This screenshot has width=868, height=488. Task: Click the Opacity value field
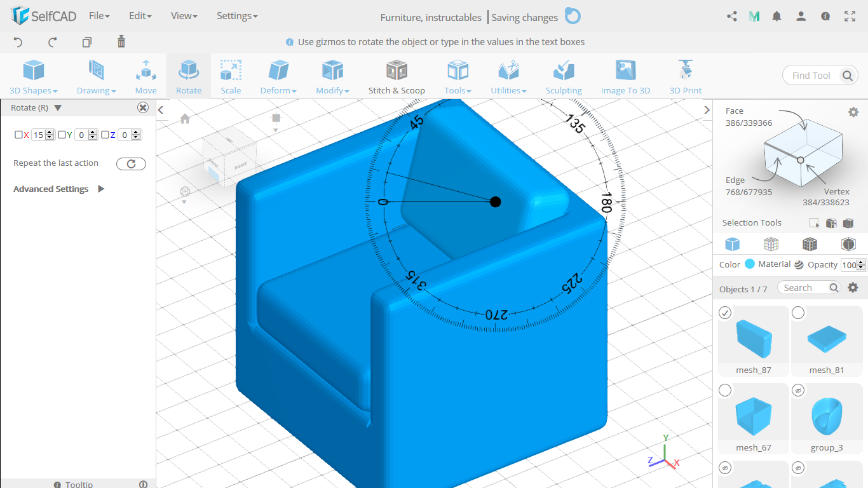pyautogui.click(x=849, y=265)
